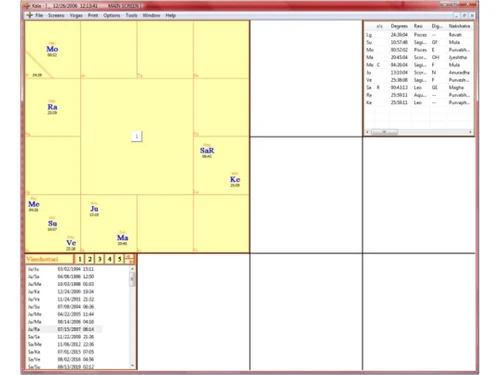Click planet table horizontal scrollbar thumb
Viewport: 500px width, 375px height.
384,132
